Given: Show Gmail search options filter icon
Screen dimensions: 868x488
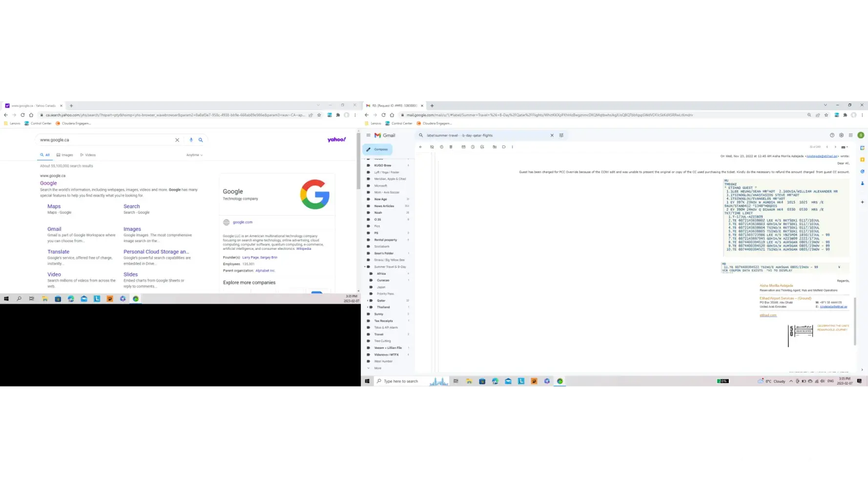Looking at the screenshot, I should (561, 135).
